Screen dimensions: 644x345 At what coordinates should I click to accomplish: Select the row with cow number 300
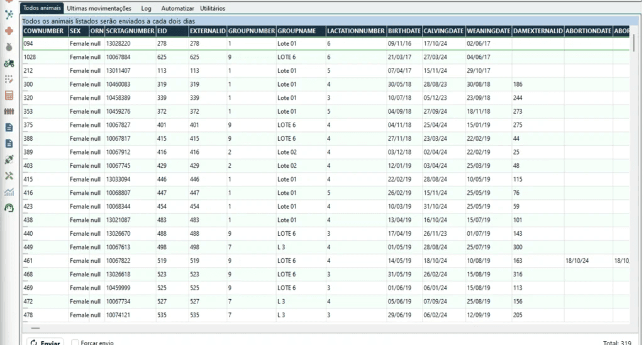[326, 84]
